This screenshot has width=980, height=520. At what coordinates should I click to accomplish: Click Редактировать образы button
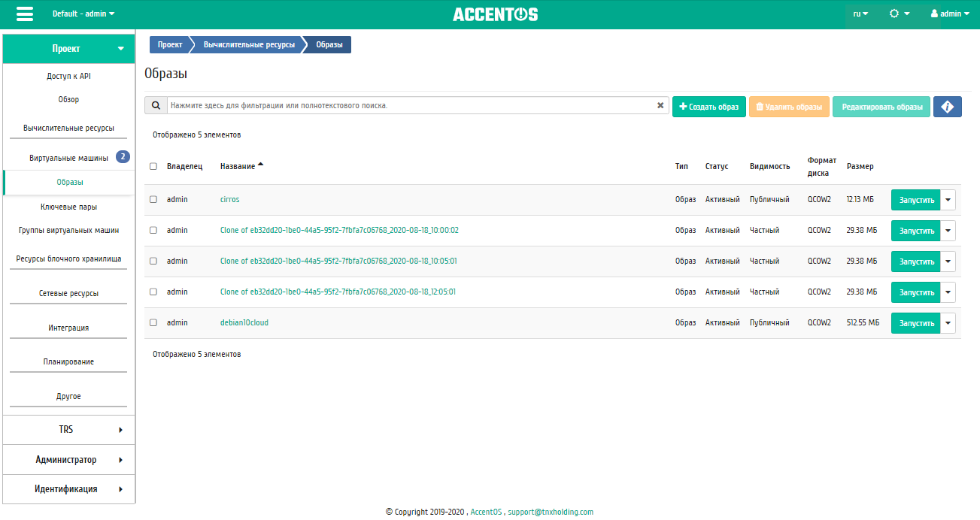(x=881, y=107)
